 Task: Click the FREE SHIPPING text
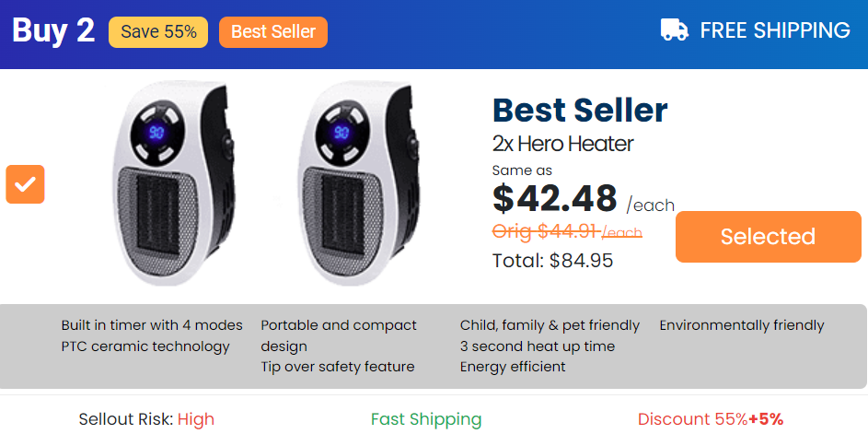tap(775, 30)
